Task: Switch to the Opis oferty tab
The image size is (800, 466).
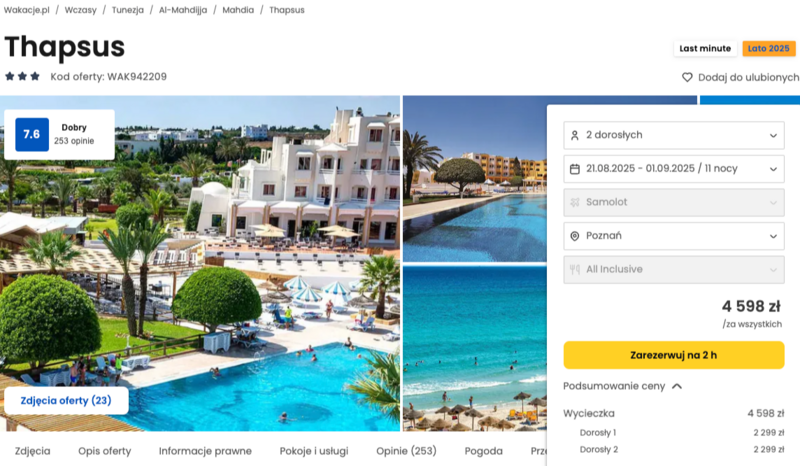Action: (x=105, y=451)
